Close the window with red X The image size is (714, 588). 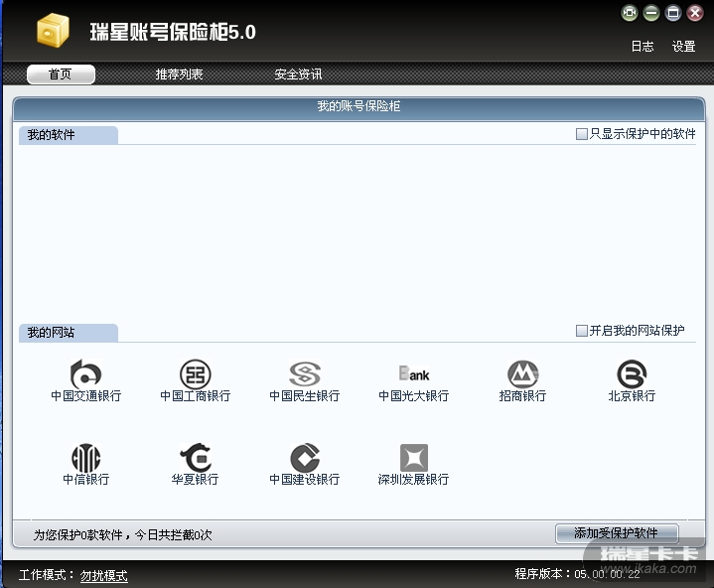(x=695, y=13)
